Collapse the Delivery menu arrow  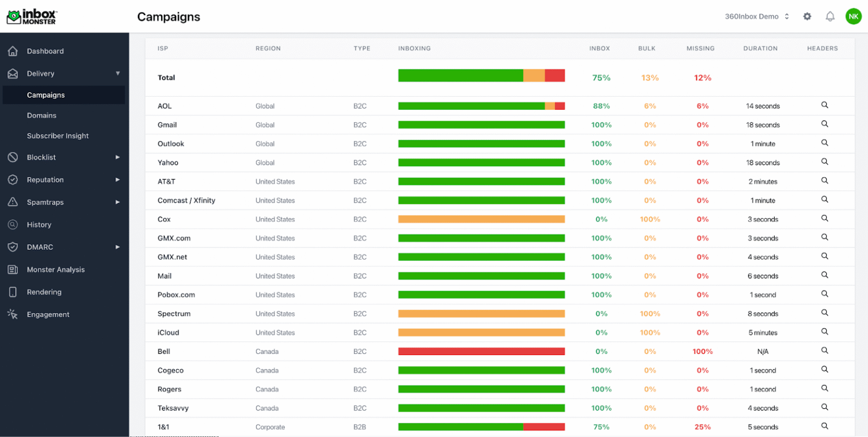pyautogui.click(x=118, y=73)
